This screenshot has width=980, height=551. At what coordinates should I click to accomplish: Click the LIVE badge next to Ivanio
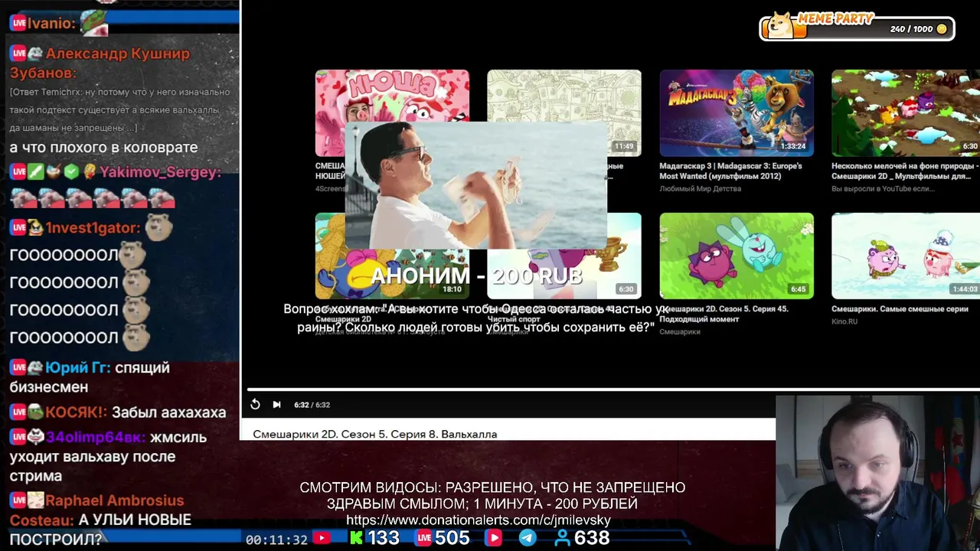[18, 23]
